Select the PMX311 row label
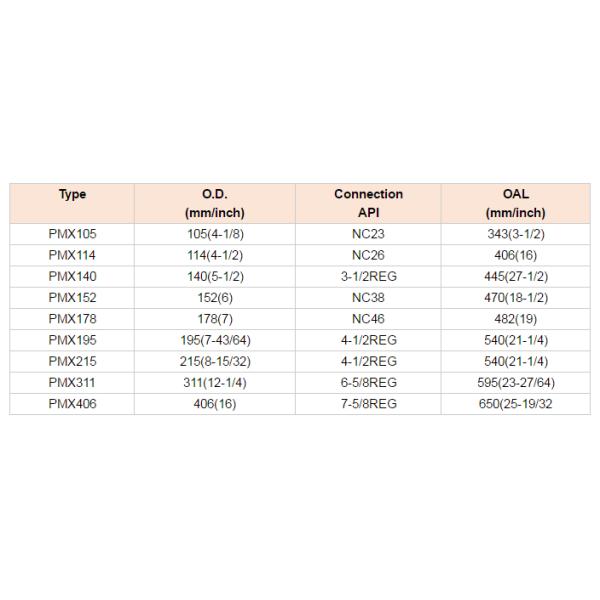Screen dimensions: 600x600 click(x=72, y=382)
